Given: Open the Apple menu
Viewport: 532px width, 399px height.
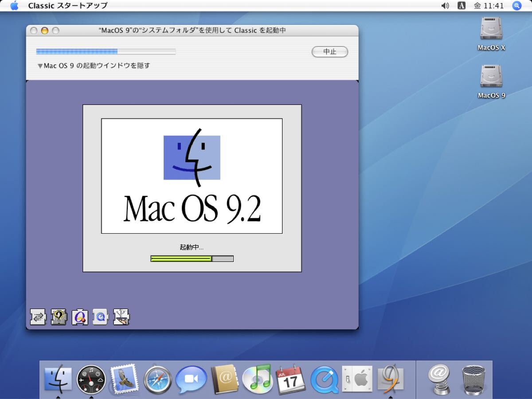Looking at the screenshot, I should tap(15, 6).
